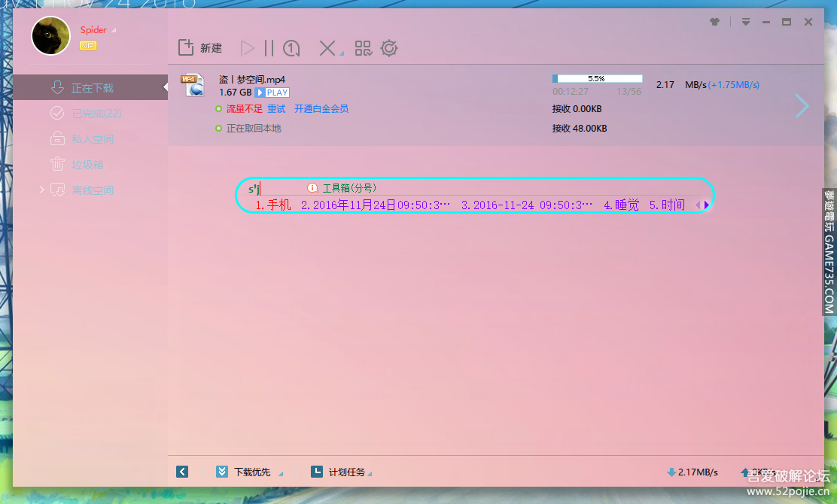Go to previous IME candidate page arrow

pyautogui.click(x=698, y=205)
